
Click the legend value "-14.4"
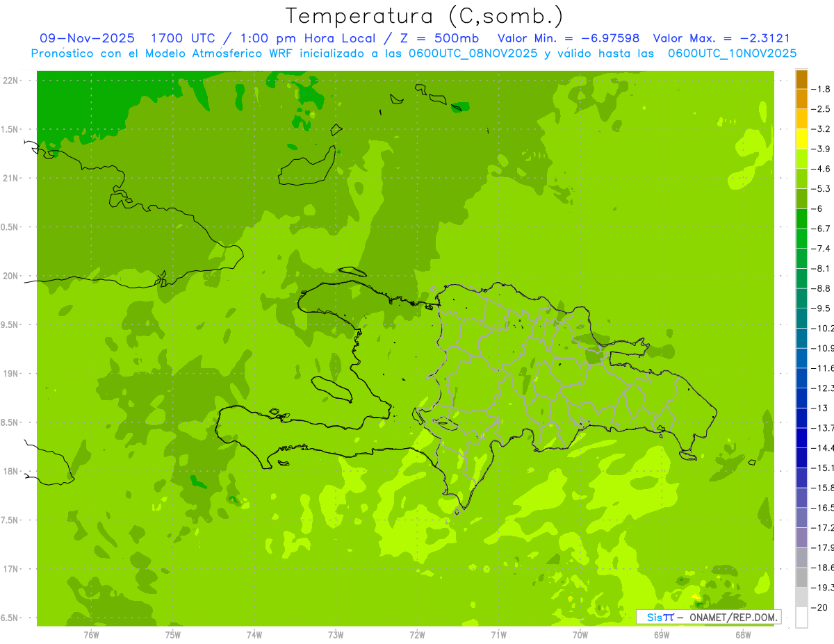tap(823, 447)
